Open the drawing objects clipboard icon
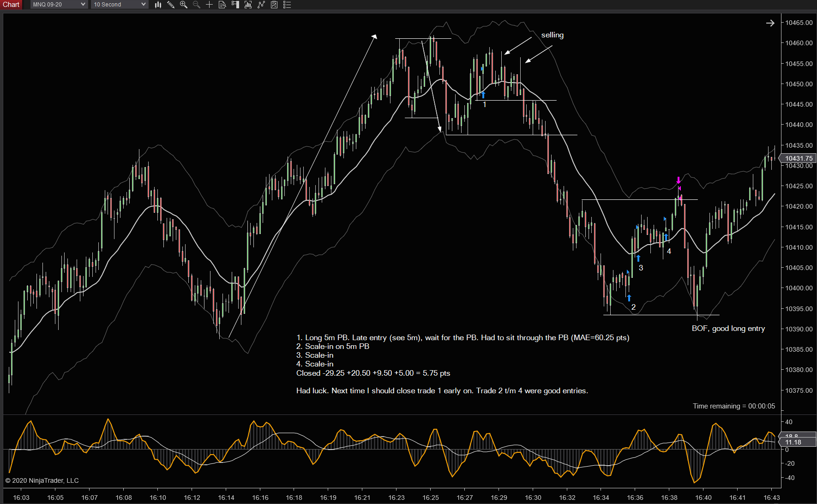This screenshot has width=817, height=504. [274, 5]
